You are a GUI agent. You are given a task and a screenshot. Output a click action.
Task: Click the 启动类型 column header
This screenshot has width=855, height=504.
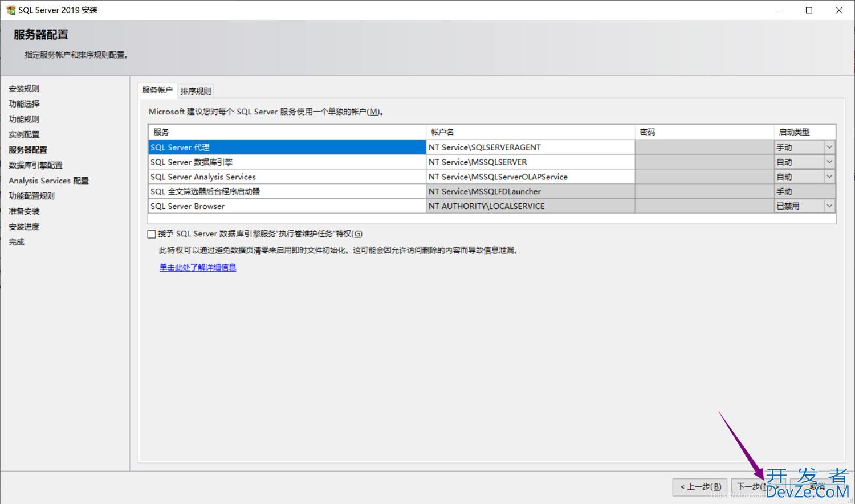click(805, 132)
